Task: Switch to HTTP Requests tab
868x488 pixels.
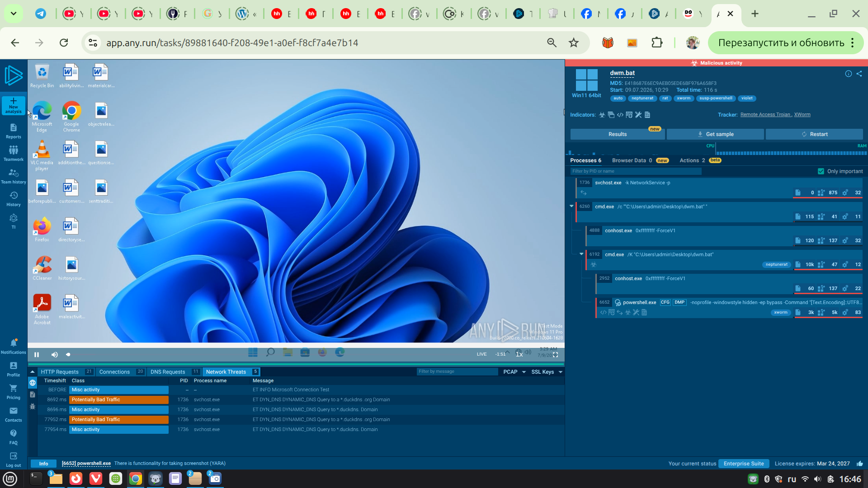Action: (x=66, y=372)
